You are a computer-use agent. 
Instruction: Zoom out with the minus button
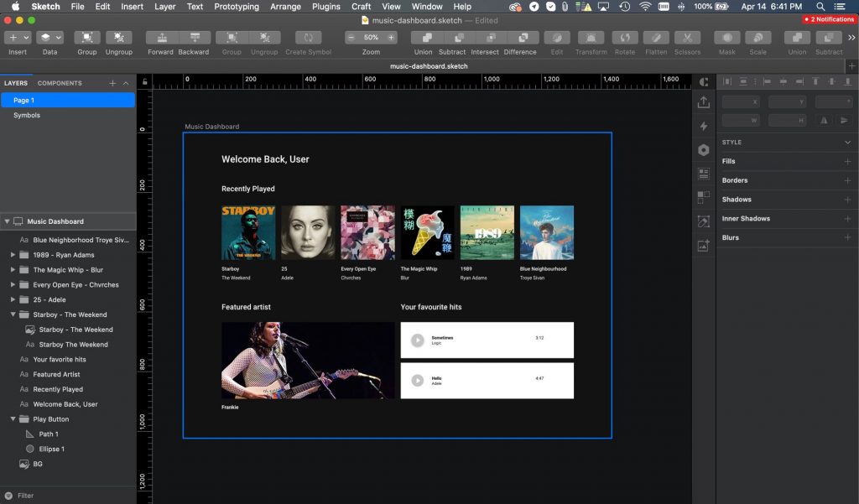coord(351,38)
